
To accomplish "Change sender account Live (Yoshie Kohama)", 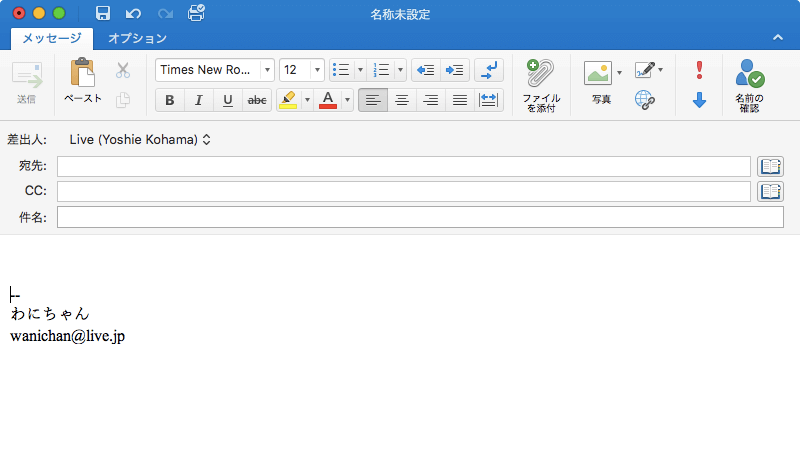I will click(x=140, y=139).
